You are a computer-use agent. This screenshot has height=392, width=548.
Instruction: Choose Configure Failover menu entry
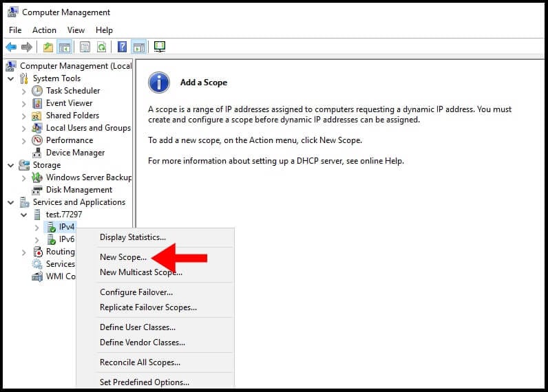155,292
